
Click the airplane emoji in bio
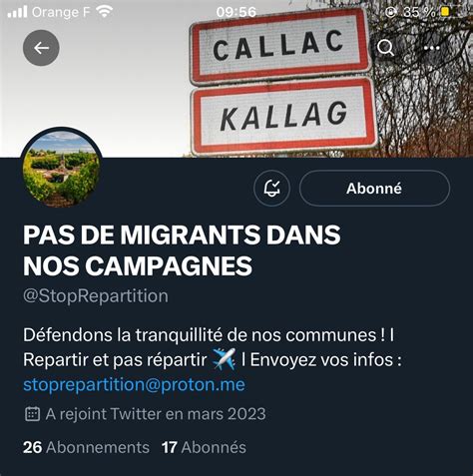(x=225, y=359)
